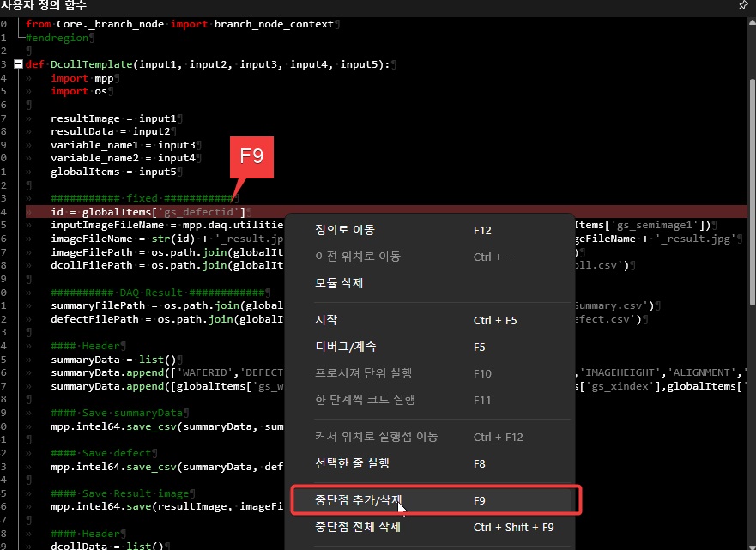Select 정의로 이동 from context menu
The image size is (756, 550).
point(345,230)
